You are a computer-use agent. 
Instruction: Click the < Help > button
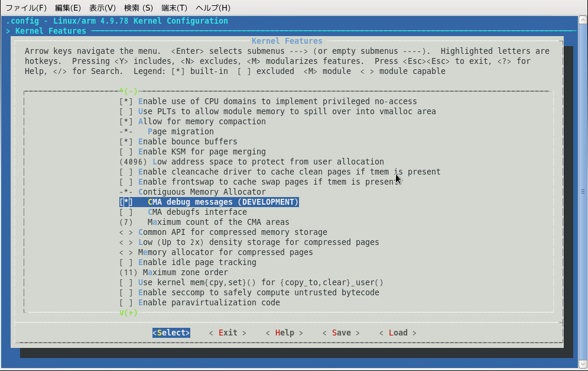point(284,333)
